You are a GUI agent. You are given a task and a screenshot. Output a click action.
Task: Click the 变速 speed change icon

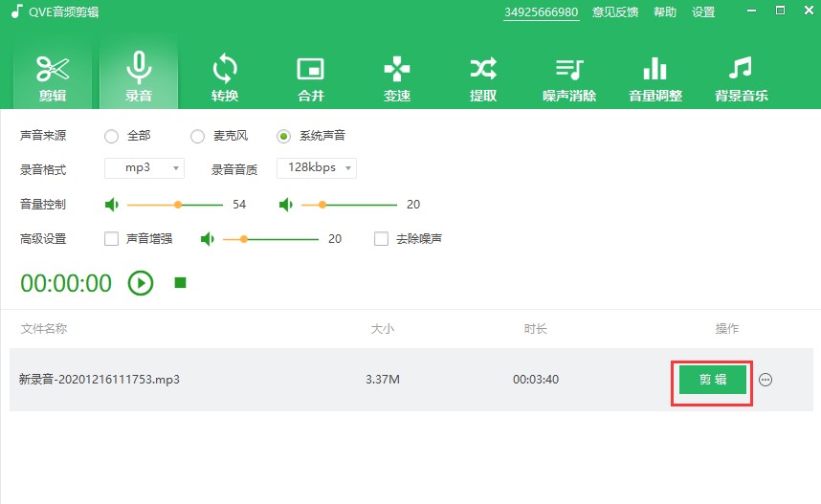pyautogui.click(x=397, y=77)
